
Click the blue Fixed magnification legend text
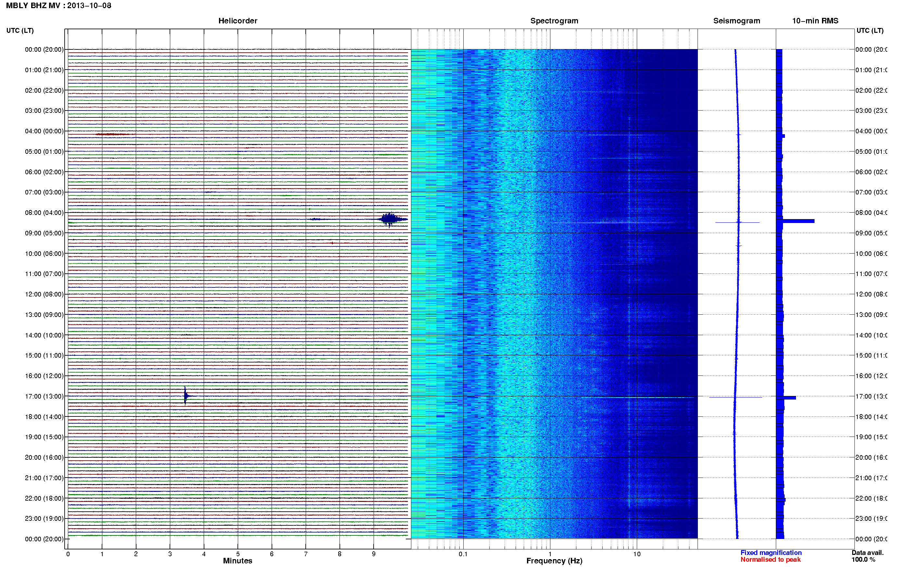771,553
